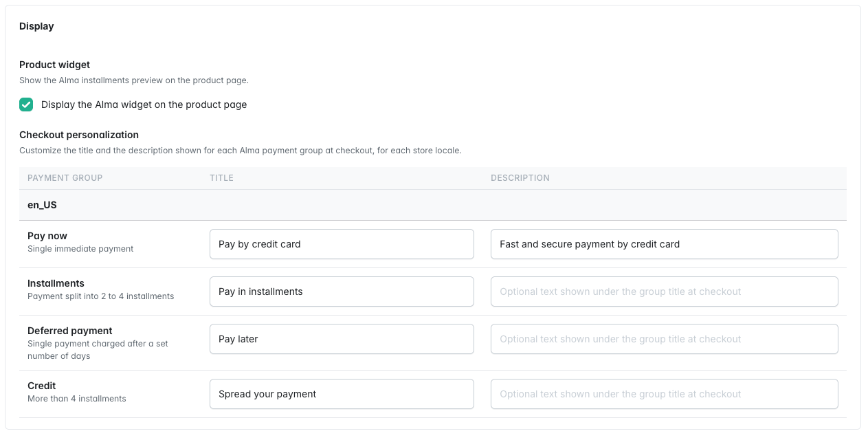Click the DESCRIPTION column header

click(x=520, y=178)
